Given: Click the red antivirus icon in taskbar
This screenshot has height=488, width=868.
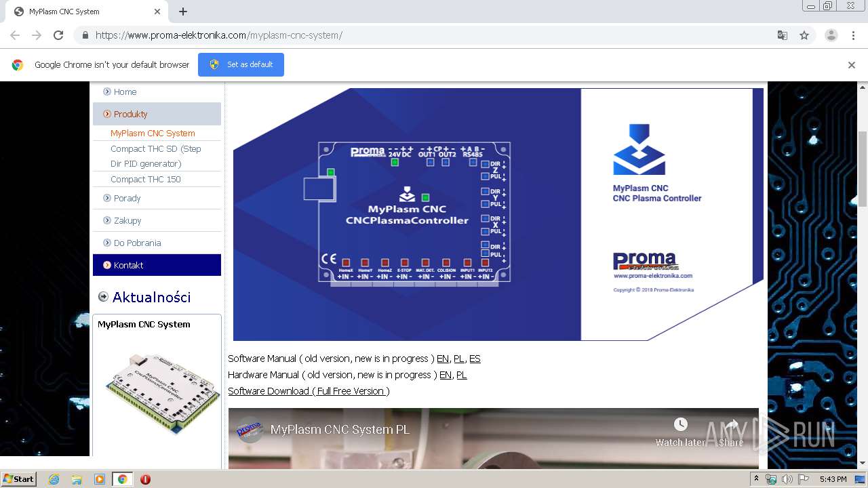Looking at the screenshot, I should click(x=145, y=479).
